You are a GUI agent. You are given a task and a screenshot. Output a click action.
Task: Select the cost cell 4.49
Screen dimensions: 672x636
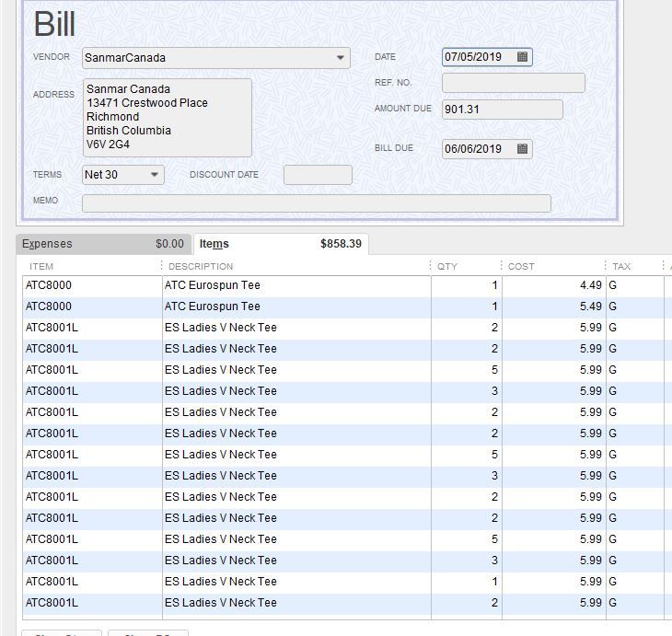click(x=554, y=285)
